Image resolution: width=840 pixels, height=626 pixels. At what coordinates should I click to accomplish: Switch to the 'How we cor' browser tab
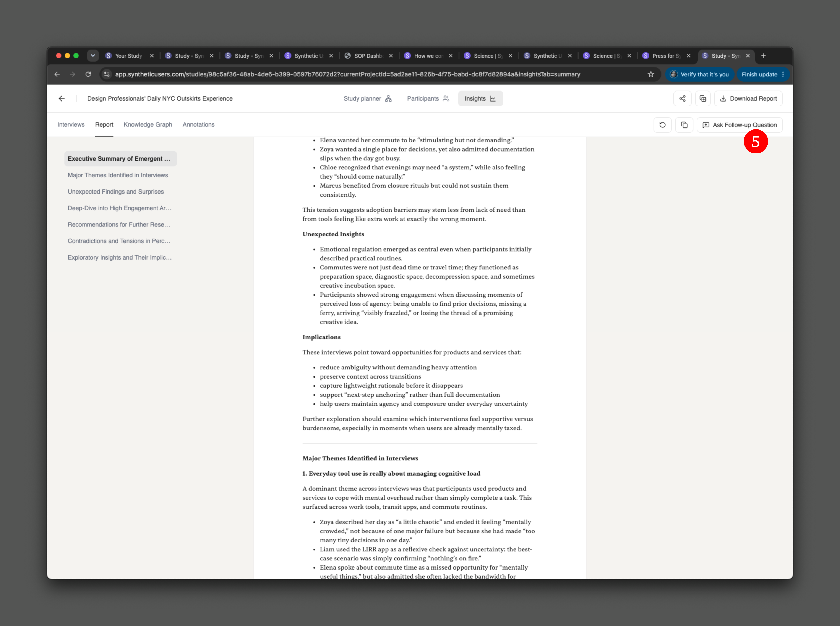[x=428, y=56]
